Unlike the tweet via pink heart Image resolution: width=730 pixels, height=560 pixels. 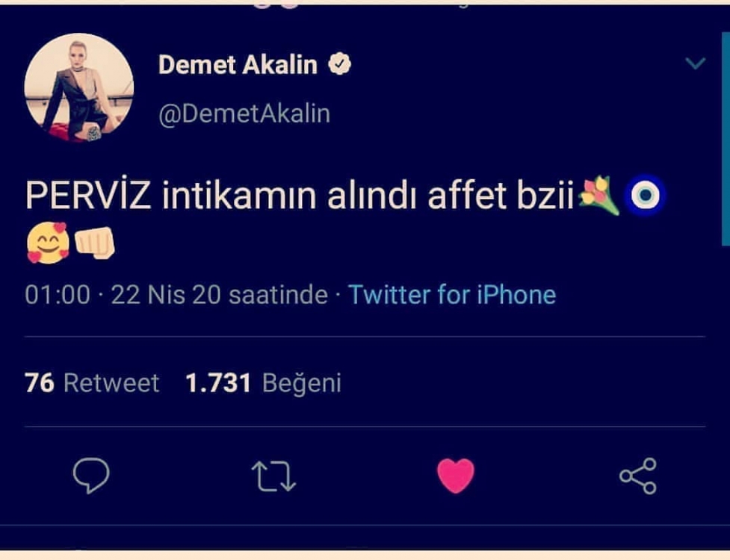tap(456, 476)
